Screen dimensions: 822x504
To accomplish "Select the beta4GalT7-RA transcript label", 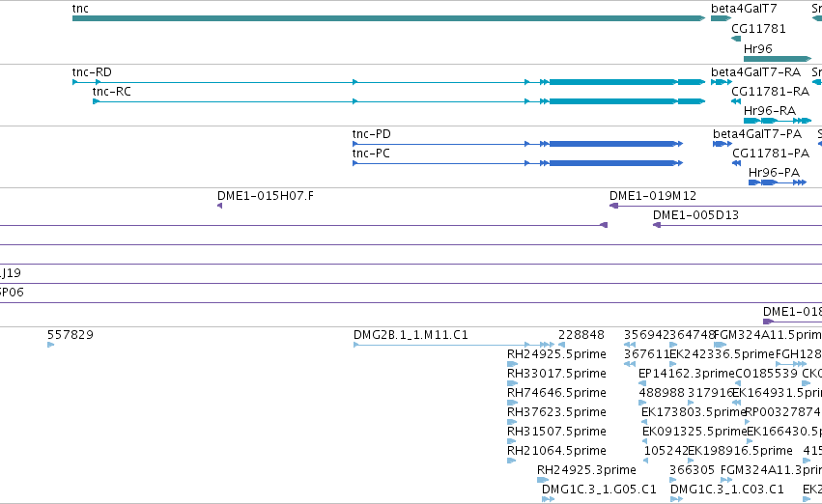I will click(x=755, y=71).
